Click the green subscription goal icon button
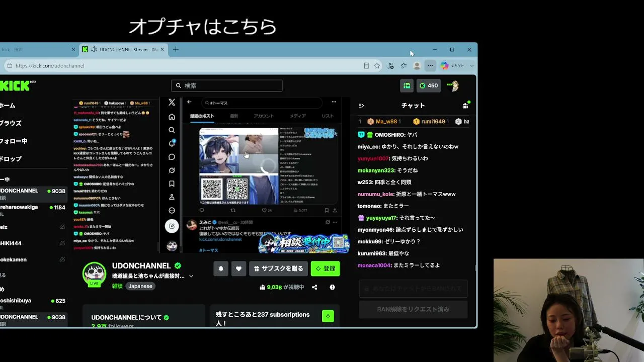 point(328,316)
